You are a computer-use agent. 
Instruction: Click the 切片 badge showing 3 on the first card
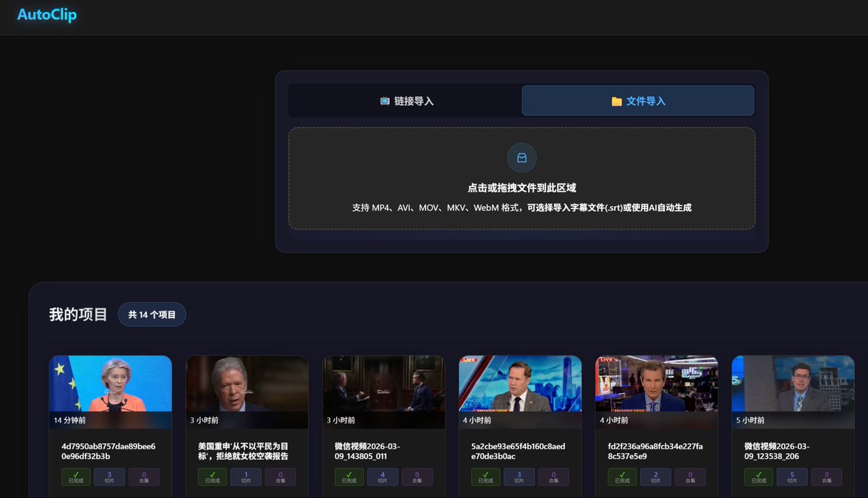pyautogui.click(x=109, y=477)
